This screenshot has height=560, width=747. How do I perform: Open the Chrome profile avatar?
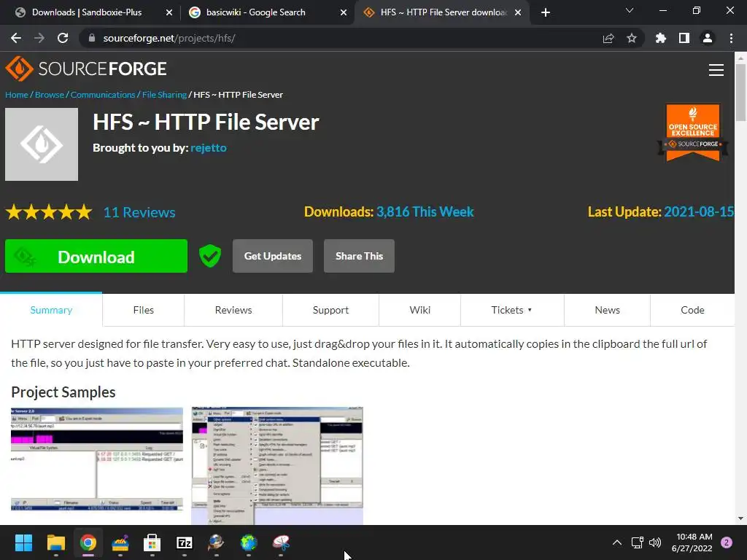click(708, 38)
